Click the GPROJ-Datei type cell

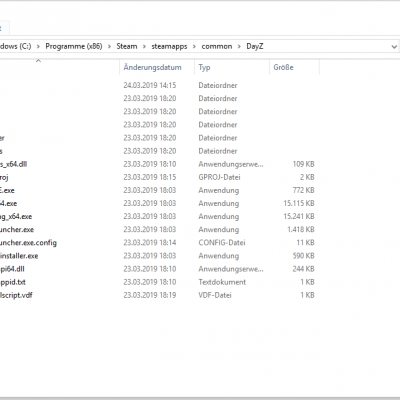pyautogui.click(x=219, y=177)
